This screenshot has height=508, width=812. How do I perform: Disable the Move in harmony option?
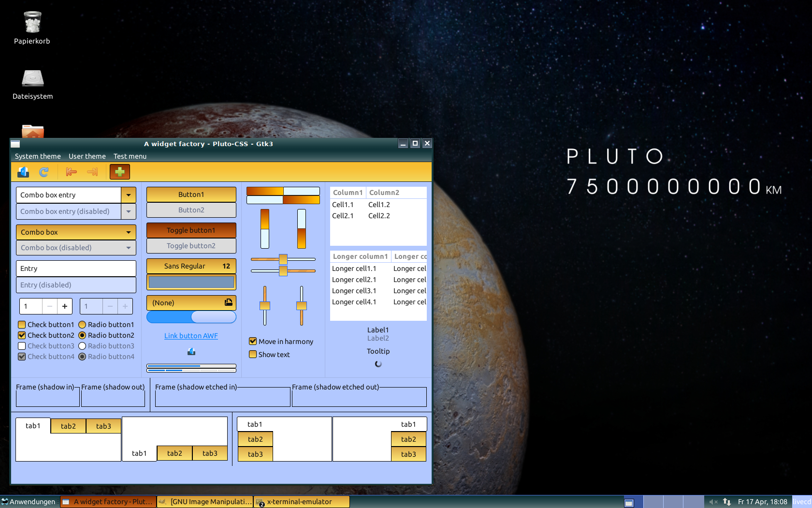click(x=253, y=341)
